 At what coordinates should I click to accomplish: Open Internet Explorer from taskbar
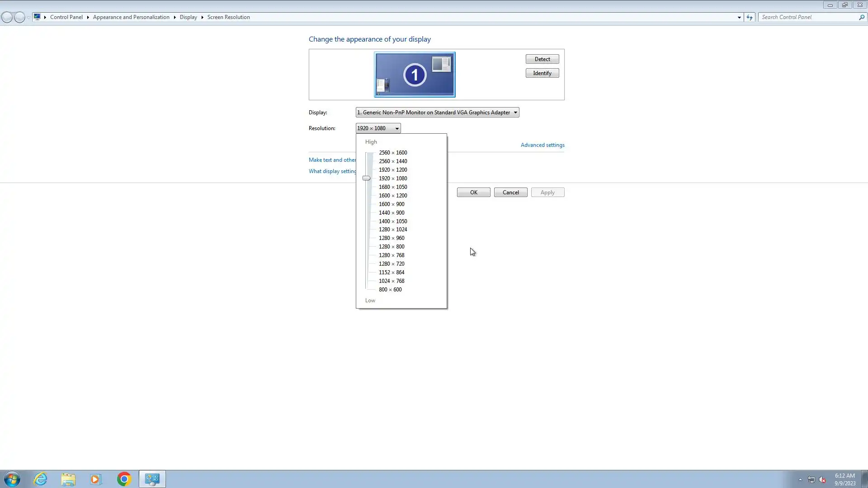(x=41, y=479)
